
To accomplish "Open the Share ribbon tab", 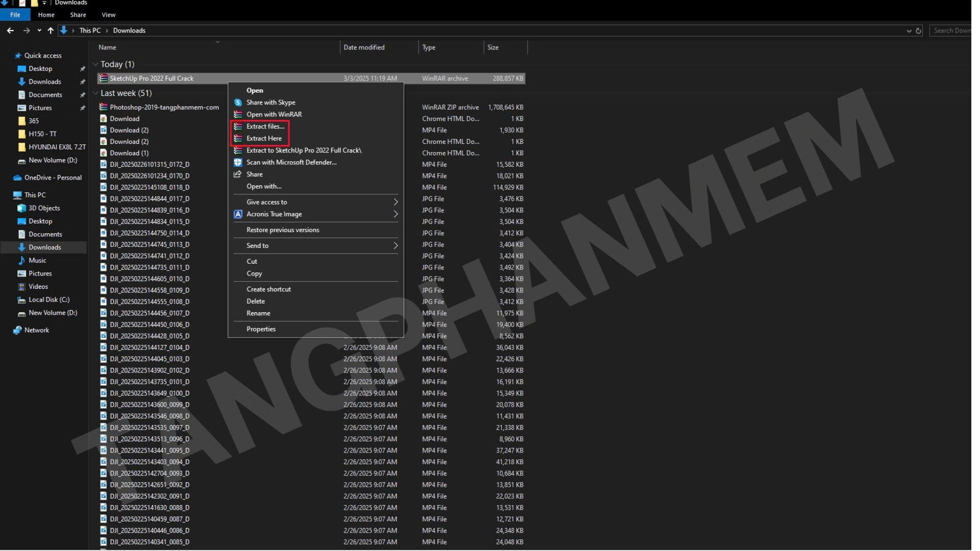I will coord(78,15).
